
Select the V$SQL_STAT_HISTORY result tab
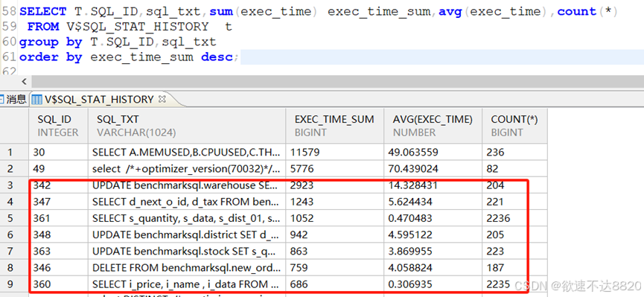(x=99, y=100)
